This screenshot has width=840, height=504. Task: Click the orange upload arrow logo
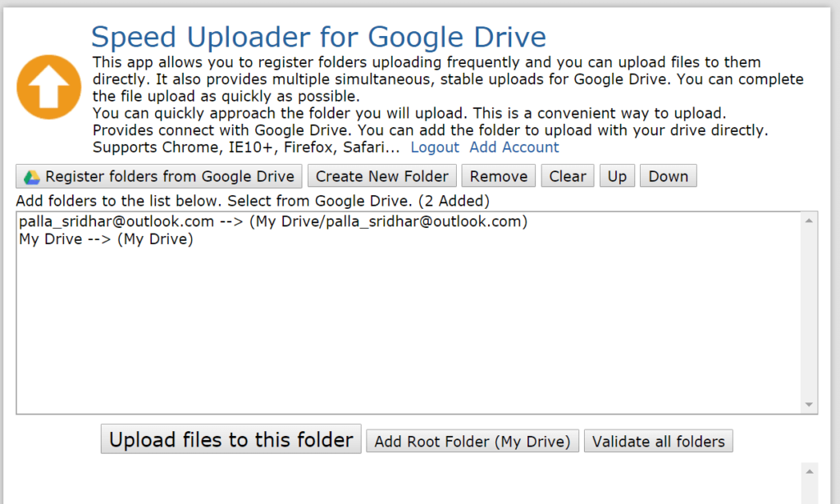click(48, 87)
